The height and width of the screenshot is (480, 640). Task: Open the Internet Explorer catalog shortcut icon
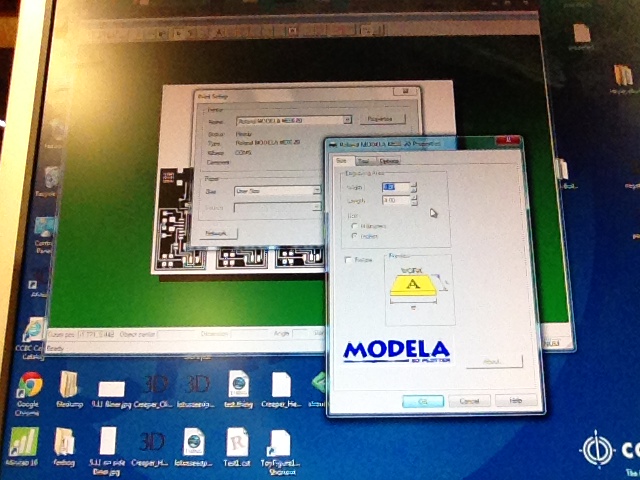(33, 331)
